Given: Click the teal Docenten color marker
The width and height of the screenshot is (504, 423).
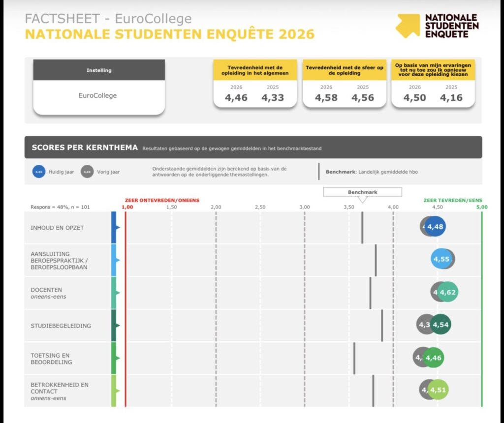Looking at the screenshot, I should [x=114, y=293].
